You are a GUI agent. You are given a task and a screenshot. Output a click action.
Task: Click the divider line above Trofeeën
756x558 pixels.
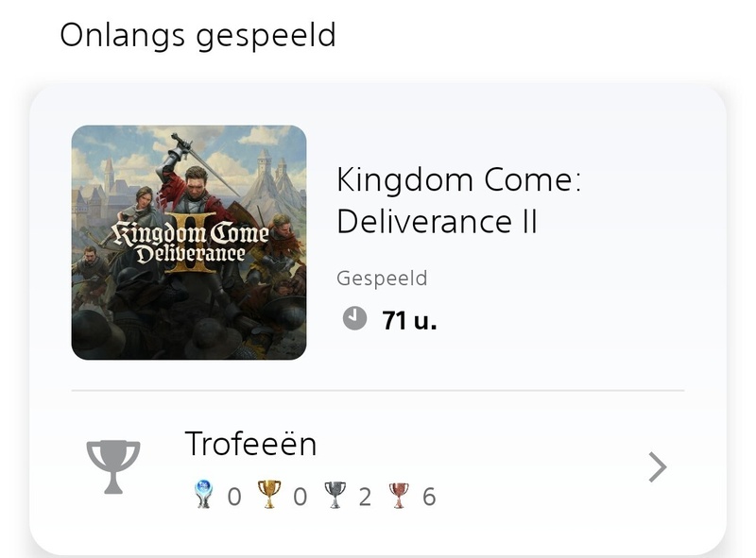click(x=378, y=390)
